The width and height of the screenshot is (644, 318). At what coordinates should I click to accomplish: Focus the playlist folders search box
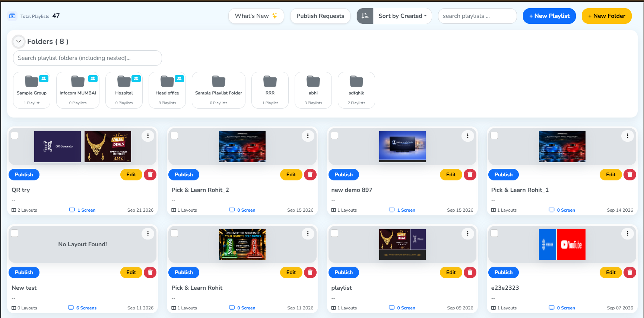point(88,58)
